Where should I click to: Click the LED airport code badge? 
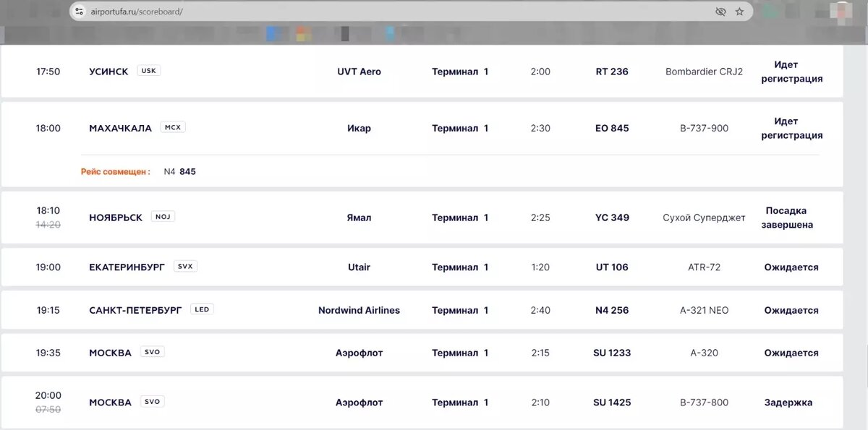[202, 309]
